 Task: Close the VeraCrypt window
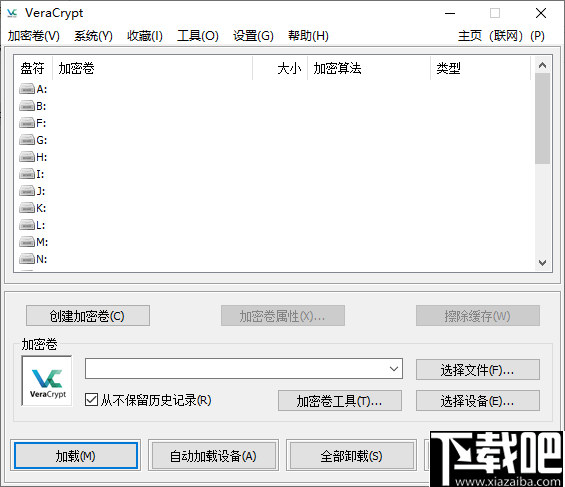click(540, 13)
